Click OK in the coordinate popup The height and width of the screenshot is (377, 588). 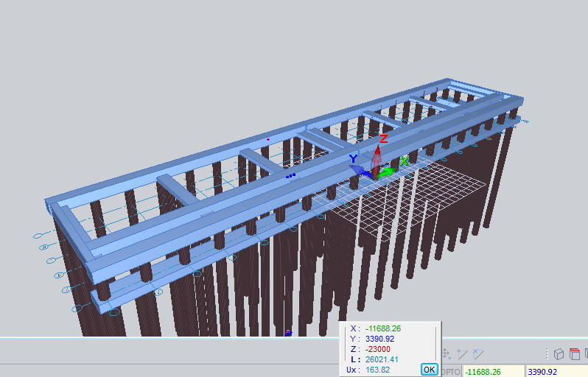coord(429,369)
